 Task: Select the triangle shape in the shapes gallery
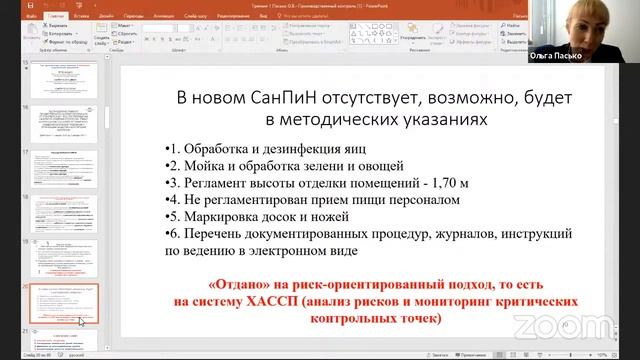(x=353, y=33)
